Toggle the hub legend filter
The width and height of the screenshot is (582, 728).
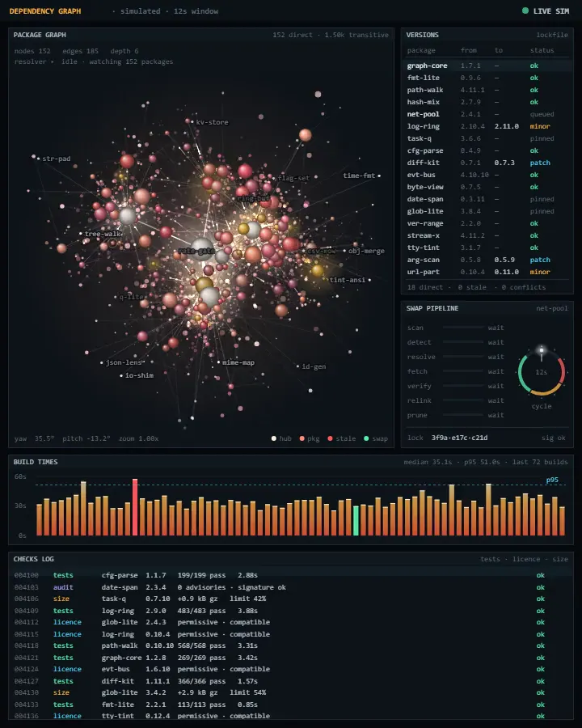(281, 438)
